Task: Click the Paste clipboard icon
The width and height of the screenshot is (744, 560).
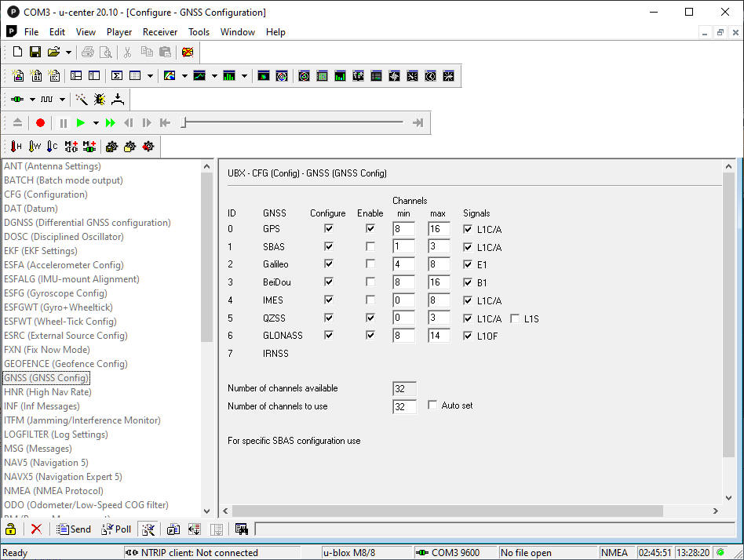Action: pyautogui.click(x=165, y=52)
